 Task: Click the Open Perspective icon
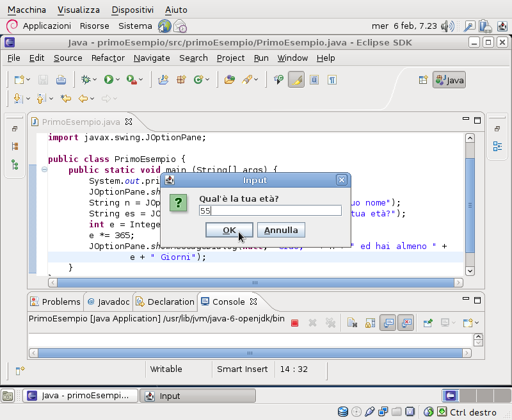tap(423, 79)
